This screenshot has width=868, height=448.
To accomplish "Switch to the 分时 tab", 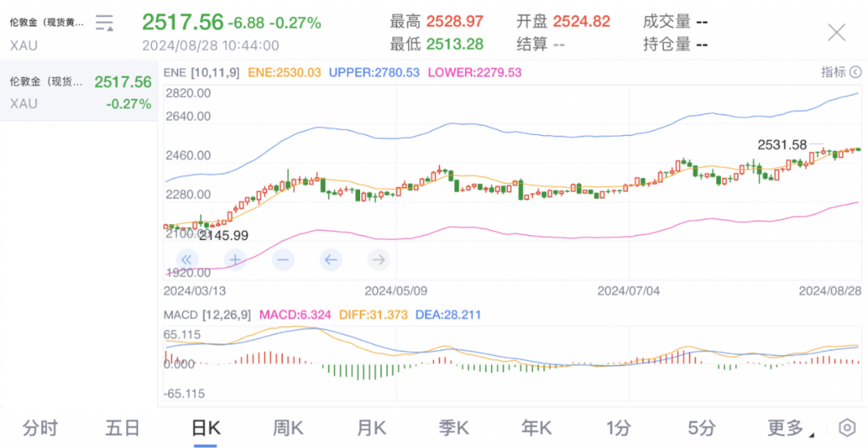I will pos(40,427).
